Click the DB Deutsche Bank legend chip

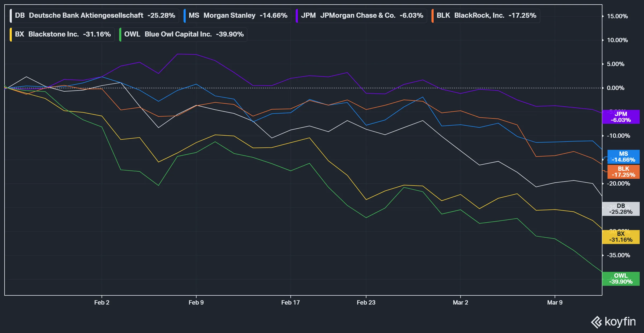tap(94, 16)
